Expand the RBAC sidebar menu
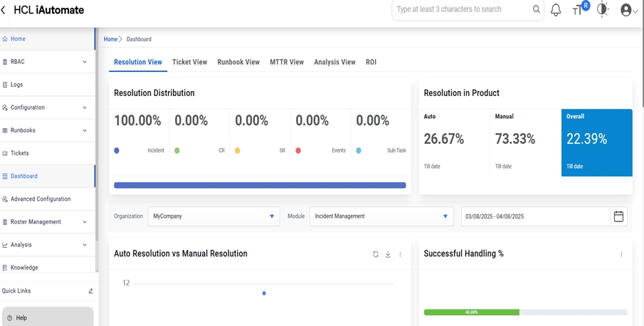644x326 pixels. (85, 62)
